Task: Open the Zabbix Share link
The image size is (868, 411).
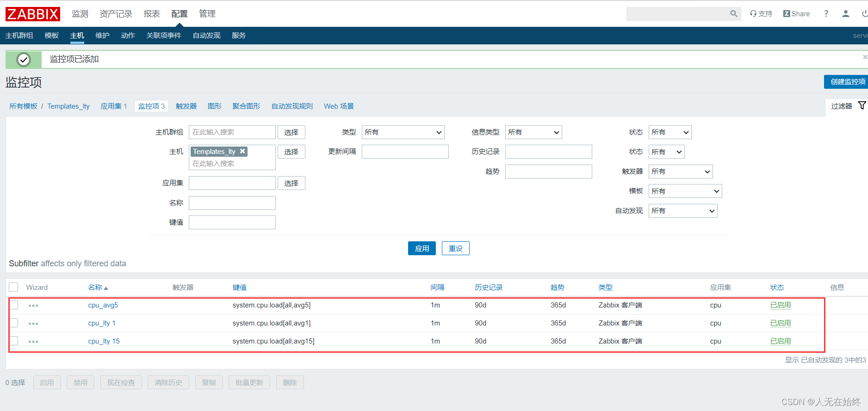Action: pos(796,14)
